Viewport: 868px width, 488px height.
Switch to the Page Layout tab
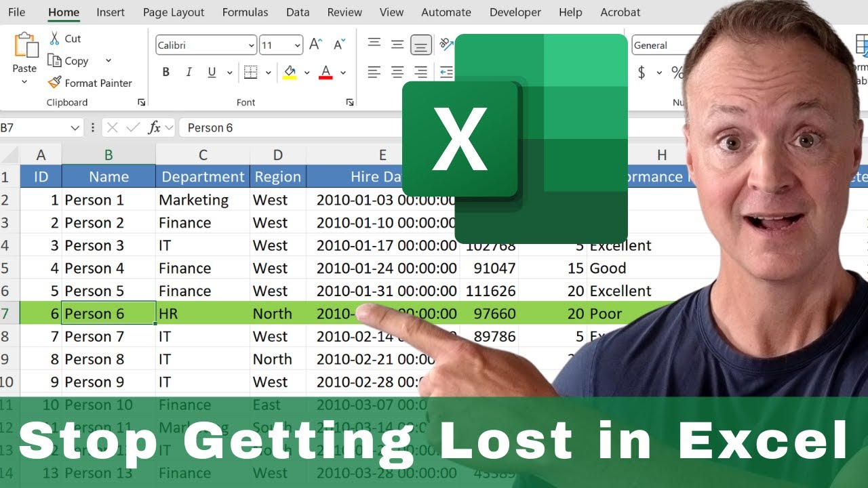(174, 12)
